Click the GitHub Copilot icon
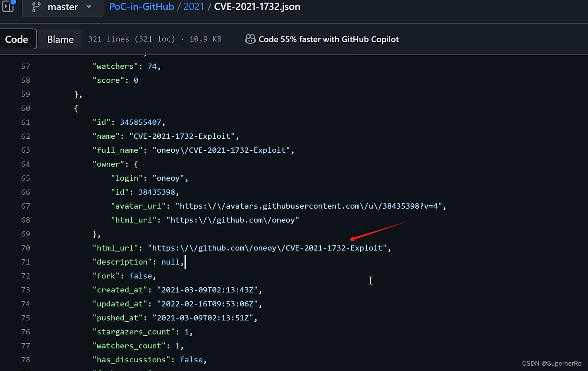The height and width of the screenshot is (371, 588). click(x=250, y=39)
